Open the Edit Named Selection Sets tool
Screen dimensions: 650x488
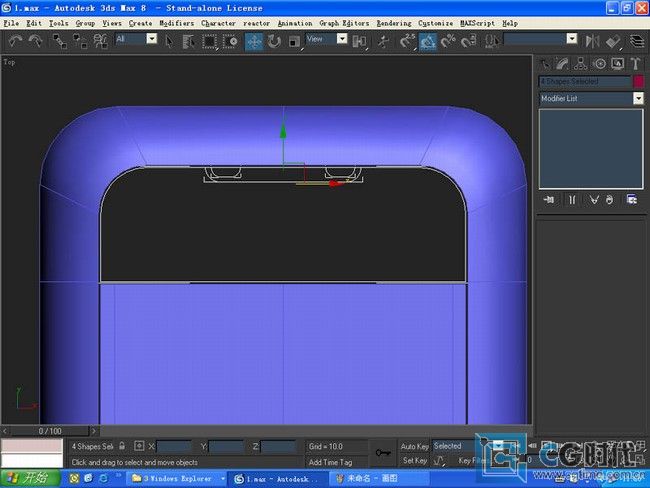pyautogui.click(x=492, y=41)
